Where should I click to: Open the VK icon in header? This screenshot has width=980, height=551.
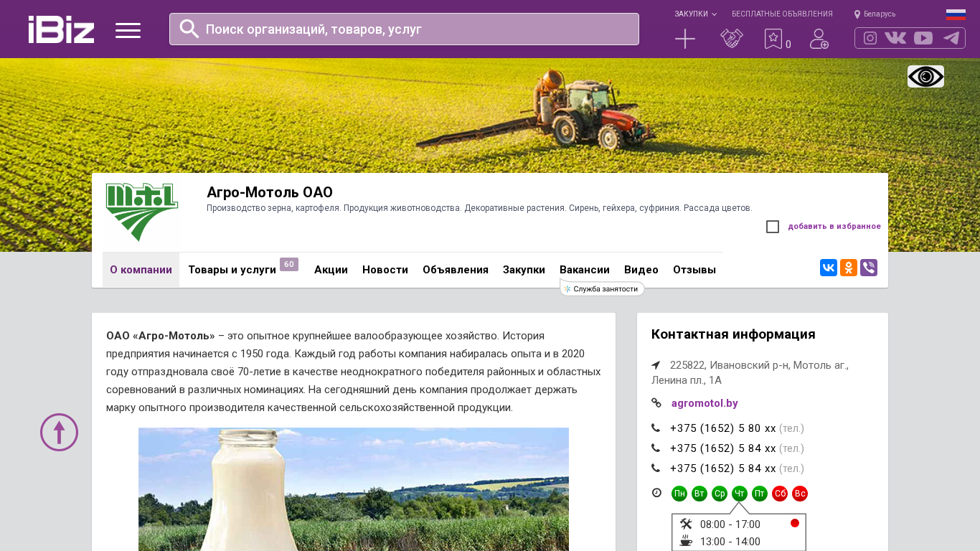(895, 38)
